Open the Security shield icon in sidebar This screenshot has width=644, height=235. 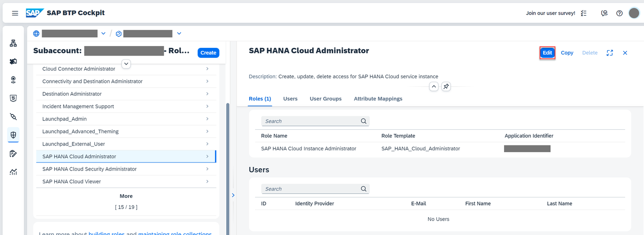13,135
